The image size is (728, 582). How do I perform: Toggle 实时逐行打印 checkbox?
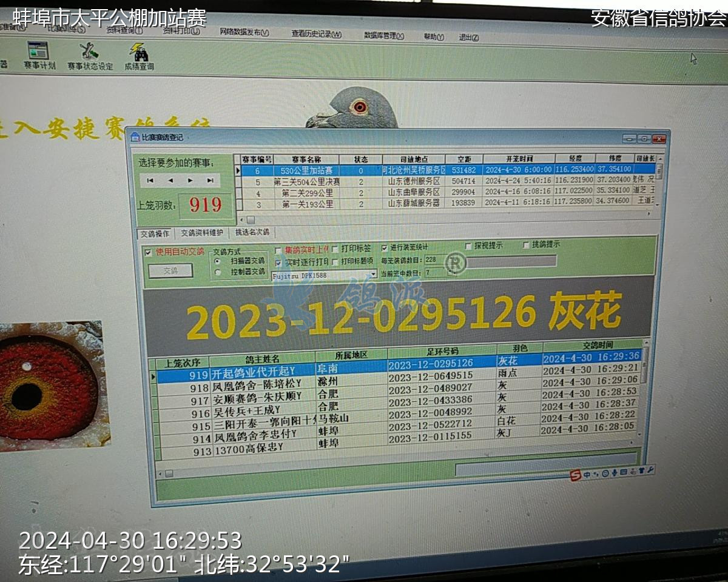[278, 263]
